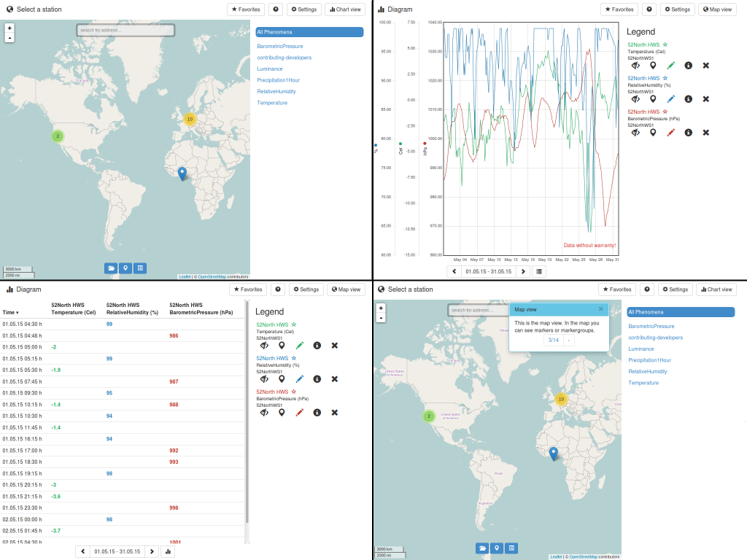Hide RelativeHumidity series in table panel legend
This screenshot has width=747, height=560.
[x=264, y=379]
